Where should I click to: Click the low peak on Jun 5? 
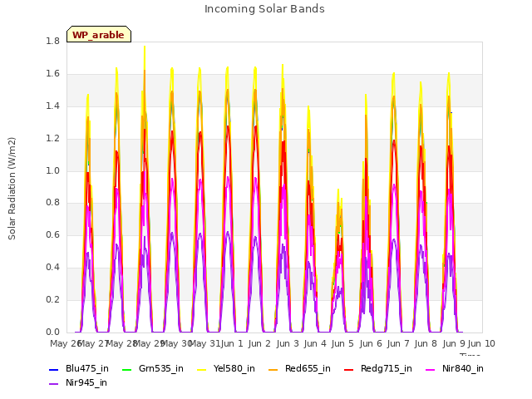(x=338, y=190)
